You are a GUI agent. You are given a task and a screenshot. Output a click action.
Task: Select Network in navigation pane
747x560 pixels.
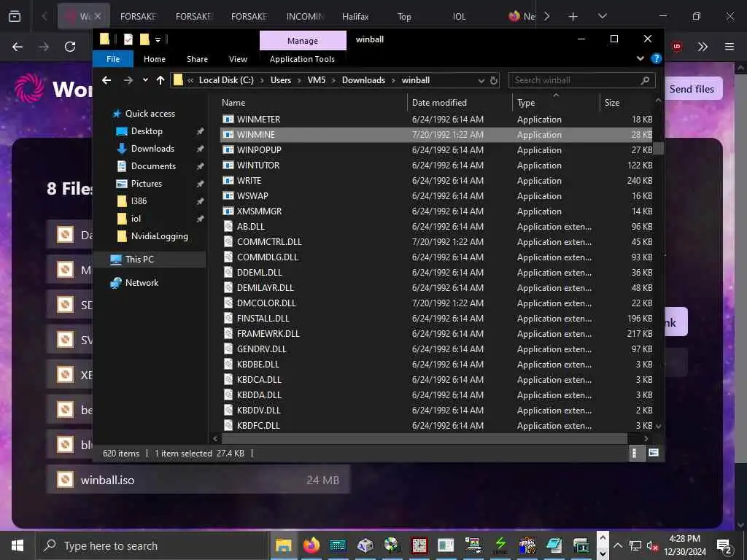[x=142, y=283]
